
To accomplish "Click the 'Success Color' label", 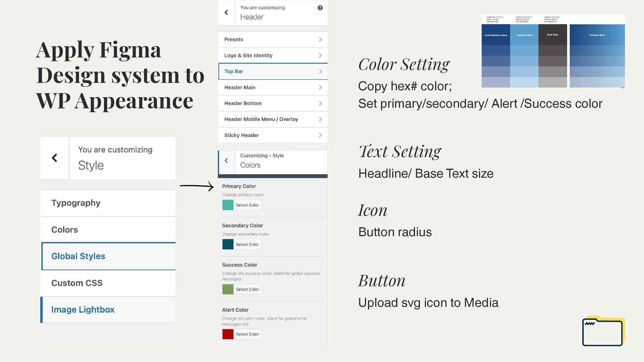I will point(239,265).
